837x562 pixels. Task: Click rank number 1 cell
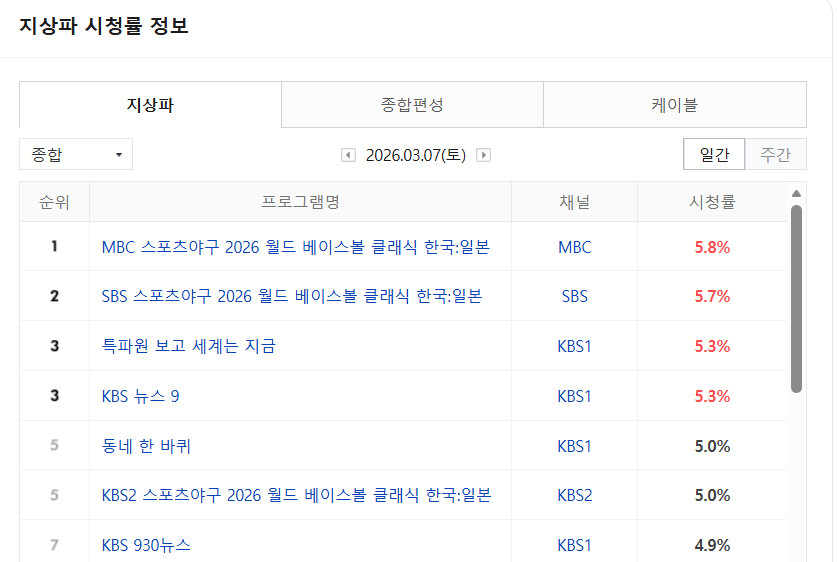tap(54, 246)
